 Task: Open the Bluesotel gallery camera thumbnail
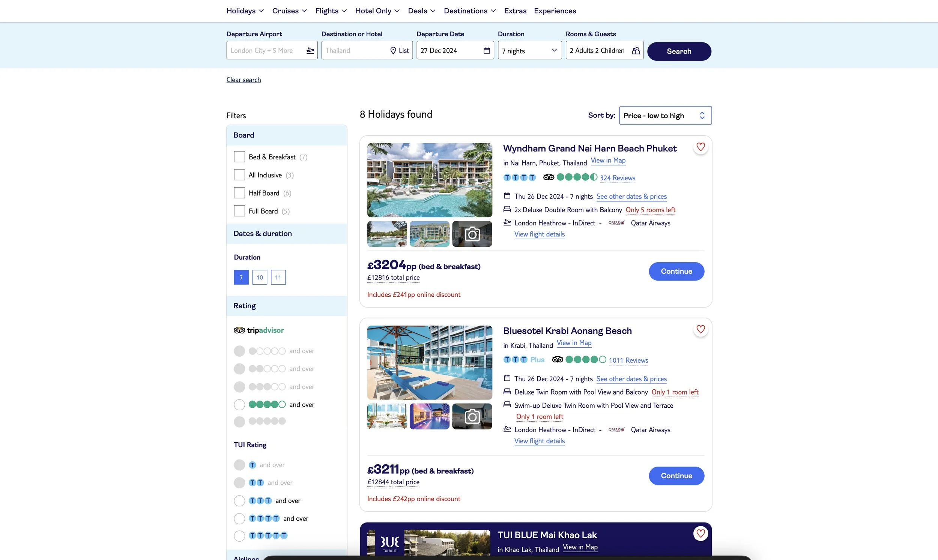(472, 416)
